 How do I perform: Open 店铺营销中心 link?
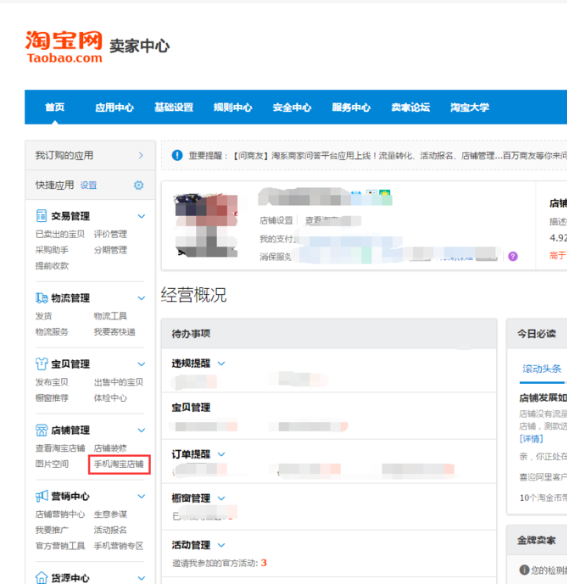[x=60, y=514]
